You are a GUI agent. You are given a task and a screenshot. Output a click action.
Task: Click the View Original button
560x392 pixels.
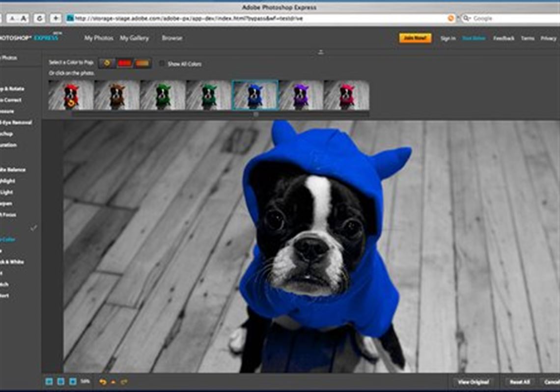point(474,382)
